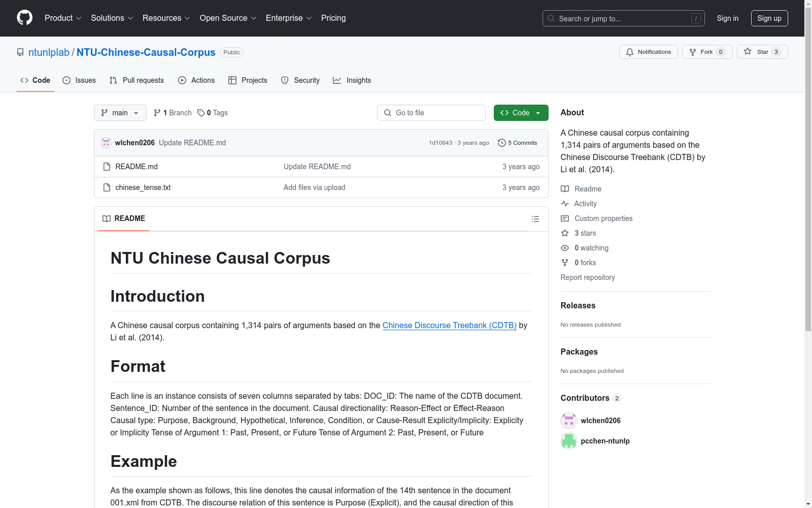The height and width of the screenshot is (508, 812).
Task: Open the 5 Commits history
Action: pos(517,143)
